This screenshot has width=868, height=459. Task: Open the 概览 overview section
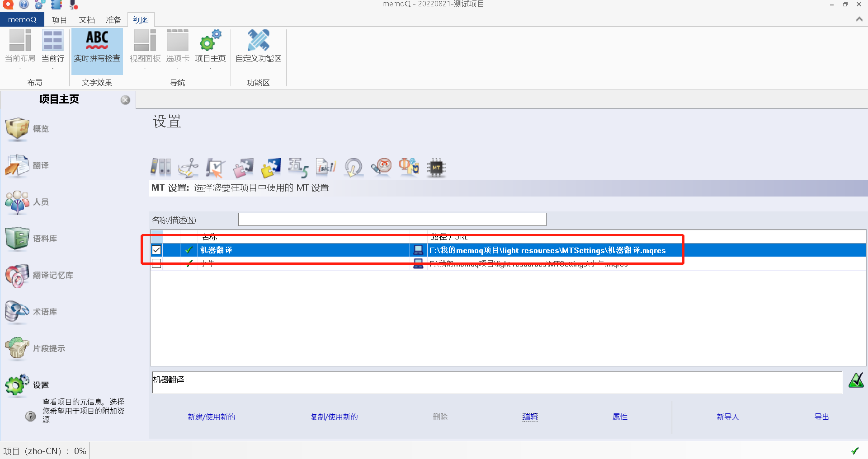27,129
